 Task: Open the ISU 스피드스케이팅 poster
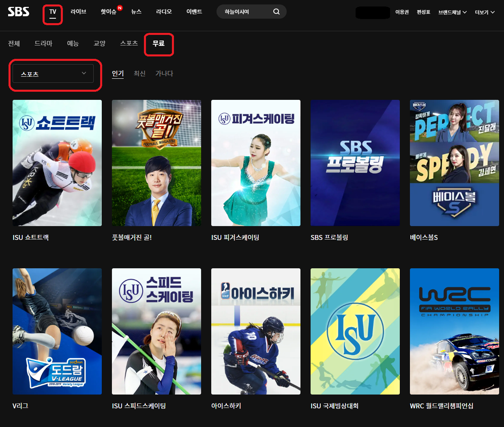pyautogui.click(x=157, y=331)
